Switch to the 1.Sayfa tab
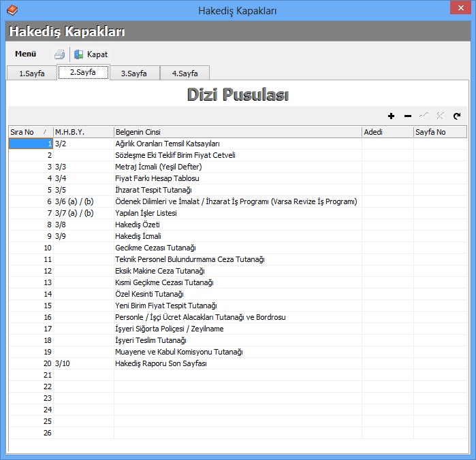 pos(31,73)
